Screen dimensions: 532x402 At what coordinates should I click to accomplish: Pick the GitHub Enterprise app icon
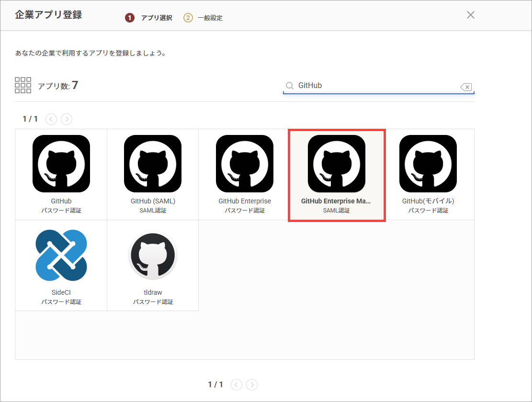coord(245,164)
